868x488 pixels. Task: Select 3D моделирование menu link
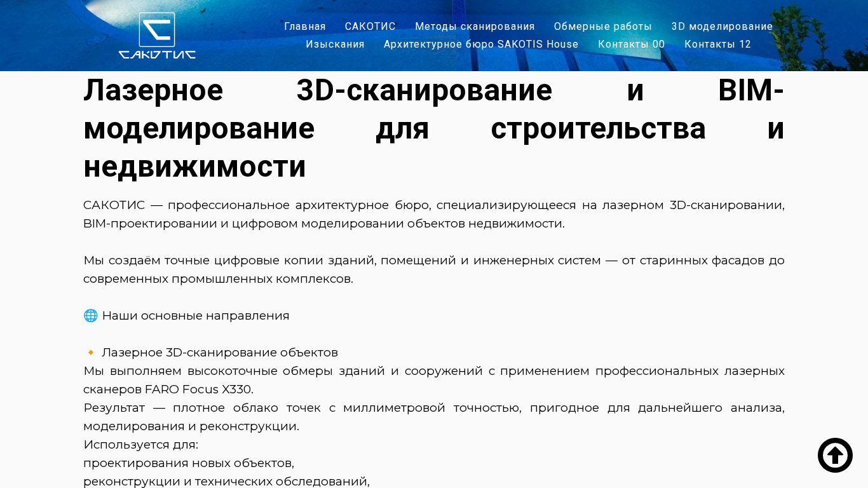pos(722,27)
